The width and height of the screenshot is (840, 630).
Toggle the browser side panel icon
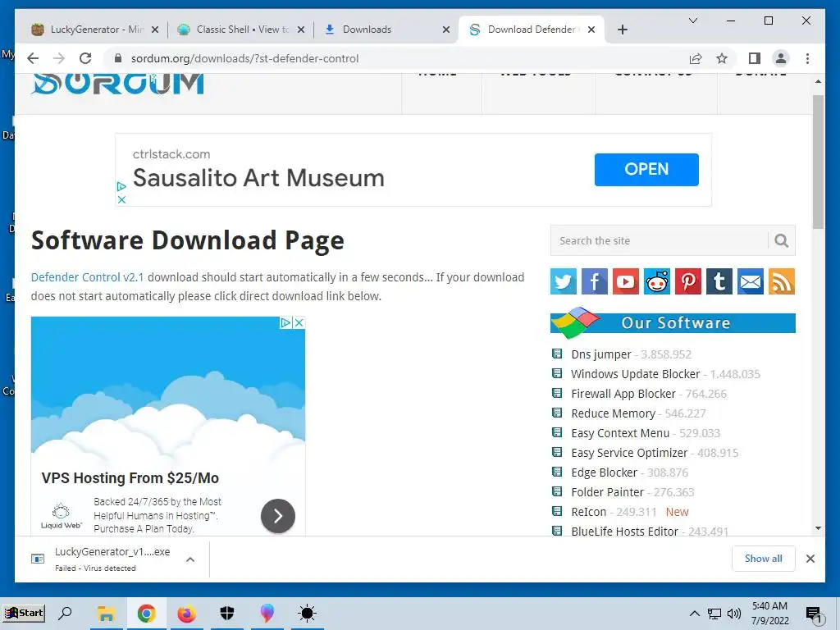(x=755, y=58)
